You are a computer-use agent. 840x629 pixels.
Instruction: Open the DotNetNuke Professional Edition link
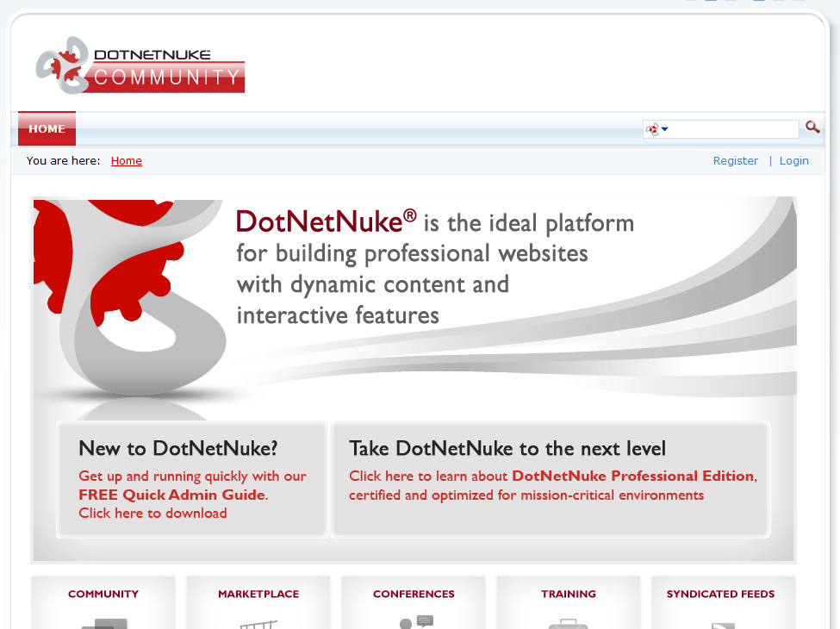coord(633,476)
